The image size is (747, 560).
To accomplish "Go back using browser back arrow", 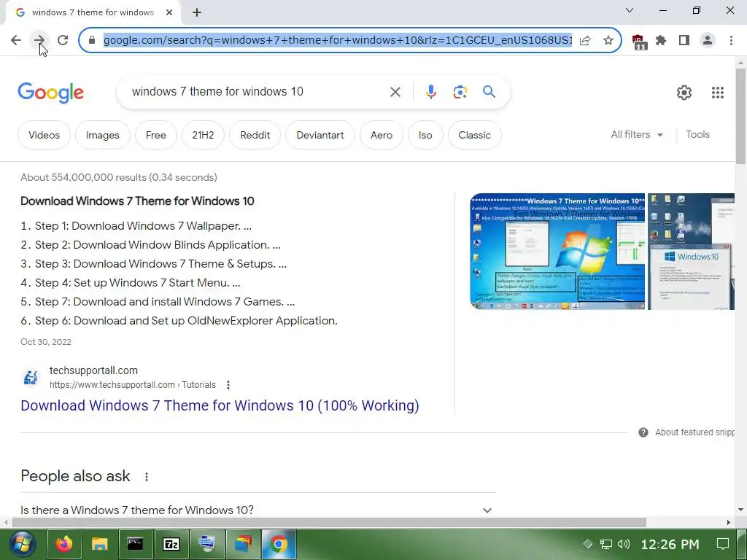I will pyautogui.click(x=16, y=40).
